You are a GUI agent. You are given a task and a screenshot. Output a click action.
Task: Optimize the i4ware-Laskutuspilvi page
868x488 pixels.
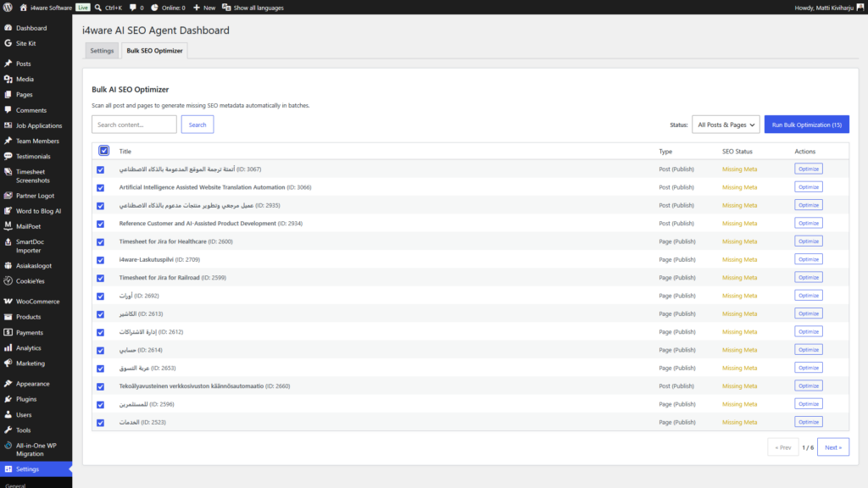click(x=808, y=259)
